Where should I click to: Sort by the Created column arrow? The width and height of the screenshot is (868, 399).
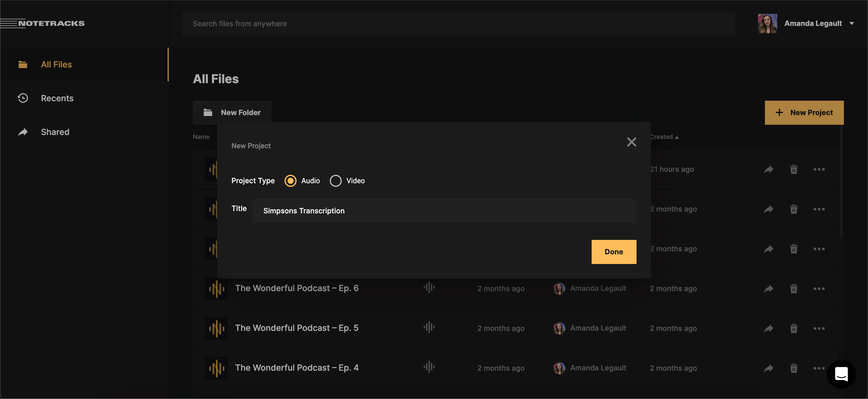point(677,137)
